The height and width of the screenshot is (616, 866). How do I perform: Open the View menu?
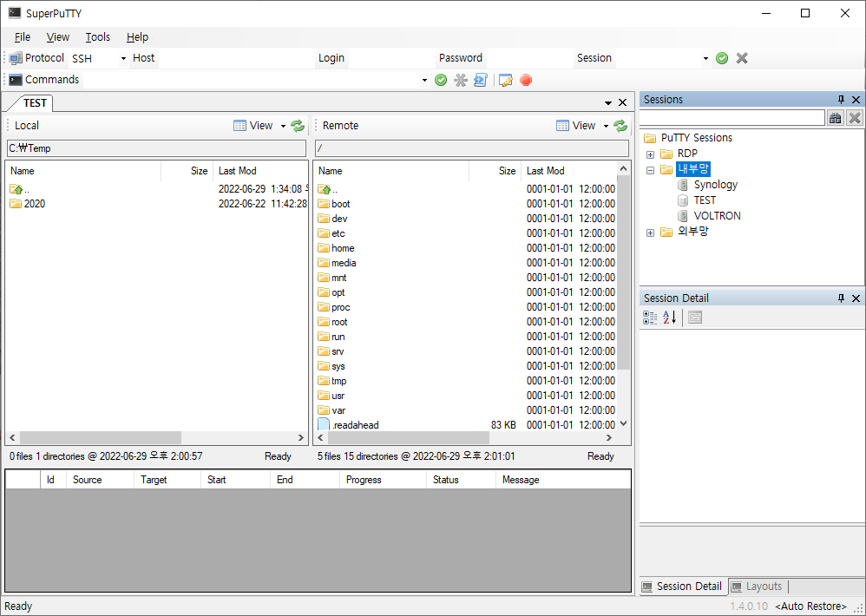(58, 37)
